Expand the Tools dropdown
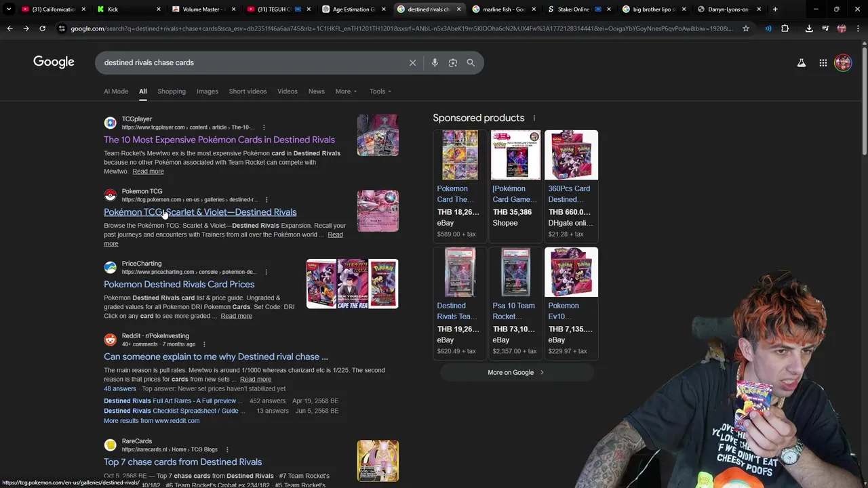 pos(380,91)
